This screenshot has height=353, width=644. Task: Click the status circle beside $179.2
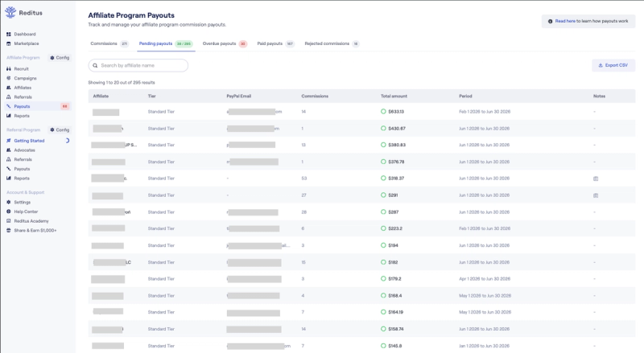click(x=383, y=279)
